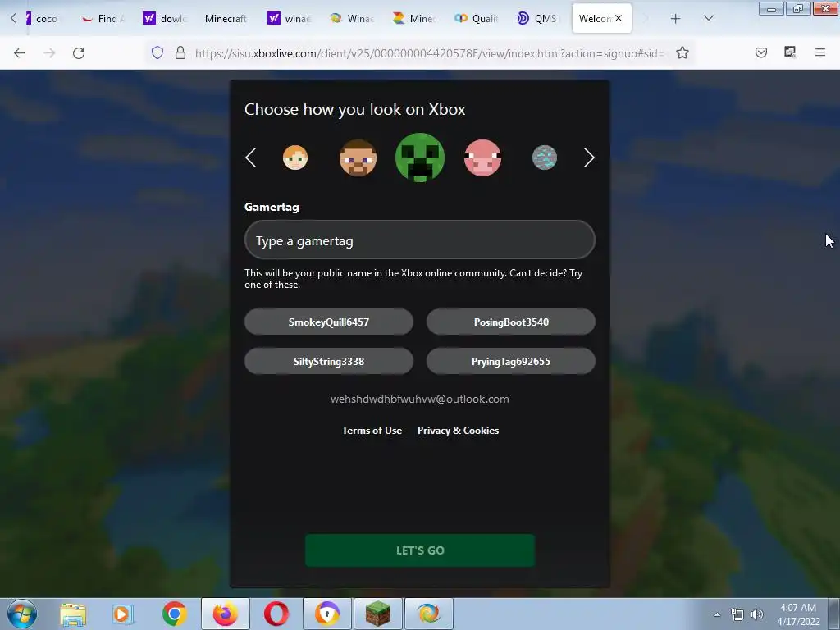Bookmark this page with the star icon
Screen dimensions: 840x630
point(682,52)
